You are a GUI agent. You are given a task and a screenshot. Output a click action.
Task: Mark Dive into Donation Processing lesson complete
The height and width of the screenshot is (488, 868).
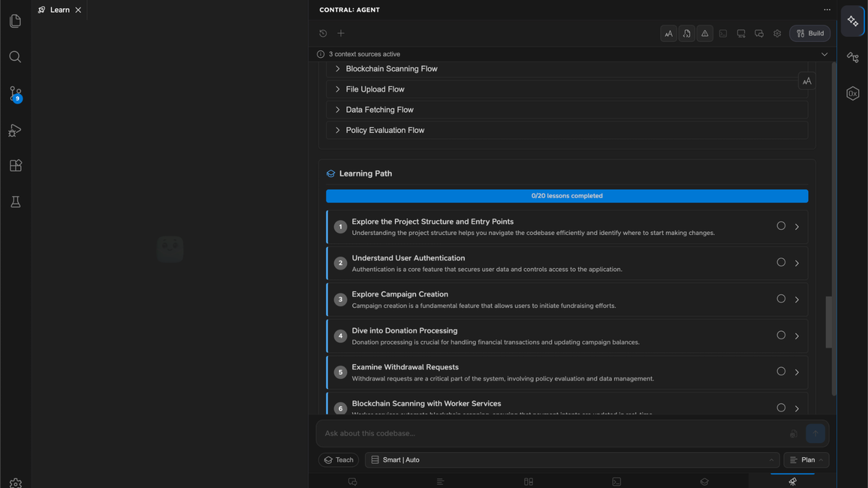pos(781,335)
